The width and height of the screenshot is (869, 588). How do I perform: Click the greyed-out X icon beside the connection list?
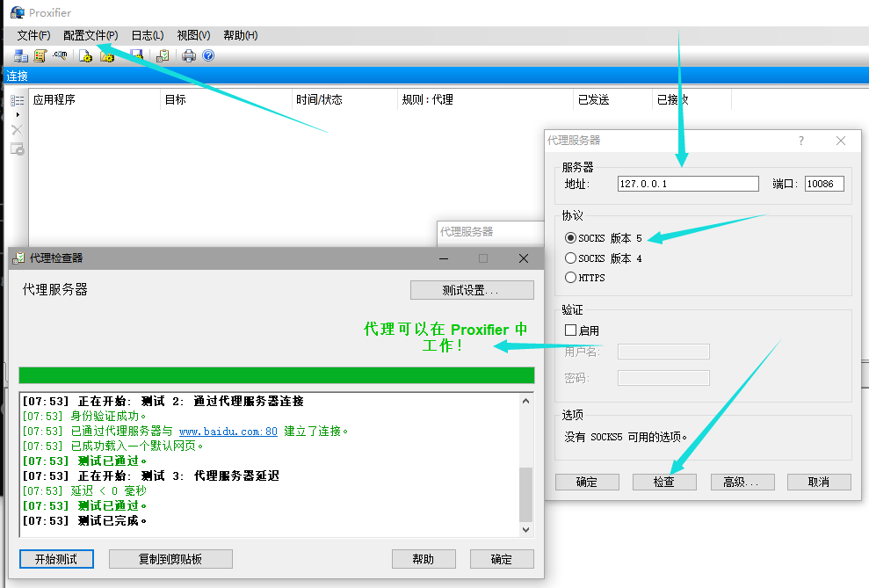click(18, 130)
